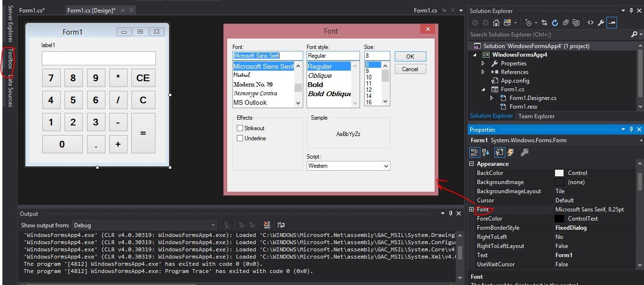
Task: Open the Show output from Debug dropdown
Action: tap(144, 225)
